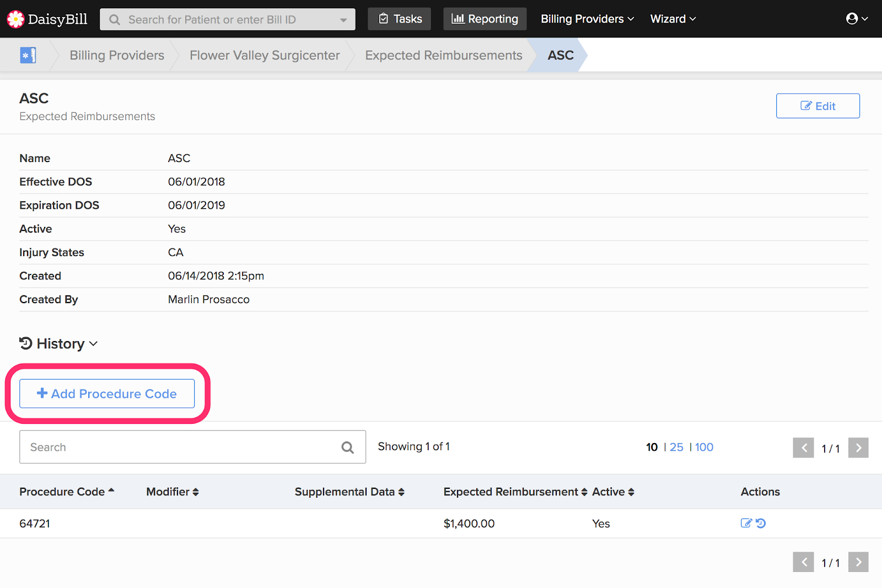Select procedure code 64721 cell
Image resolution: width=882 pixels, height=588 pixels.
click(x=35, y=524)
